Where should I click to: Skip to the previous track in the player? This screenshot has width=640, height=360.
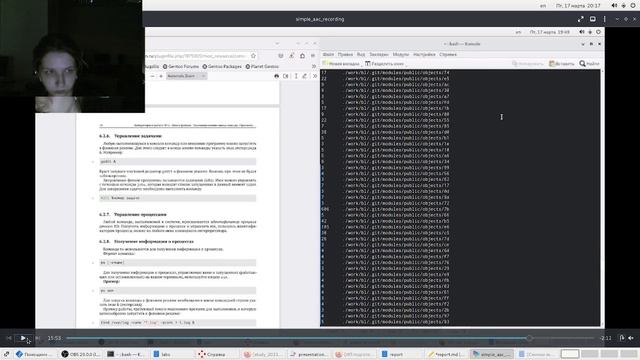click(9, 338)
